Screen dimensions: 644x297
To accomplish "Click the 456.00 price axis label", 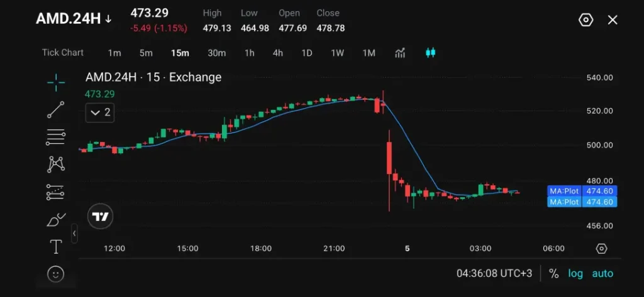I will pos(599,226).
